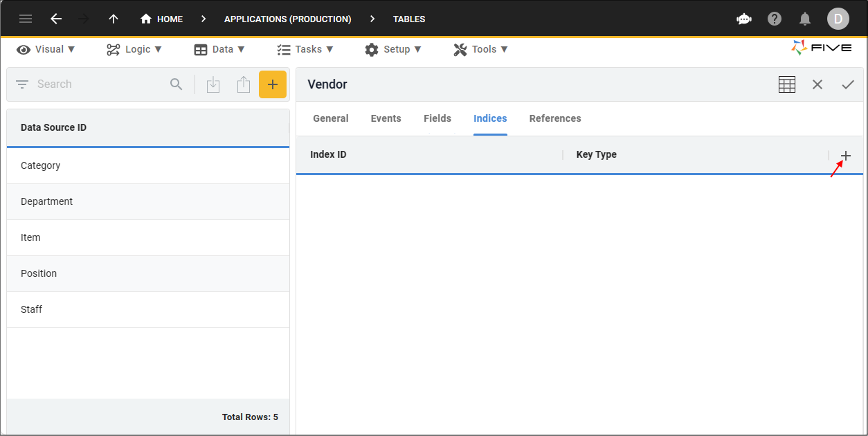This screenshot has width=868, height=436.
Task: Cancel the Vendor form with X
Action: pyautogui.click(x=817, y=84)
